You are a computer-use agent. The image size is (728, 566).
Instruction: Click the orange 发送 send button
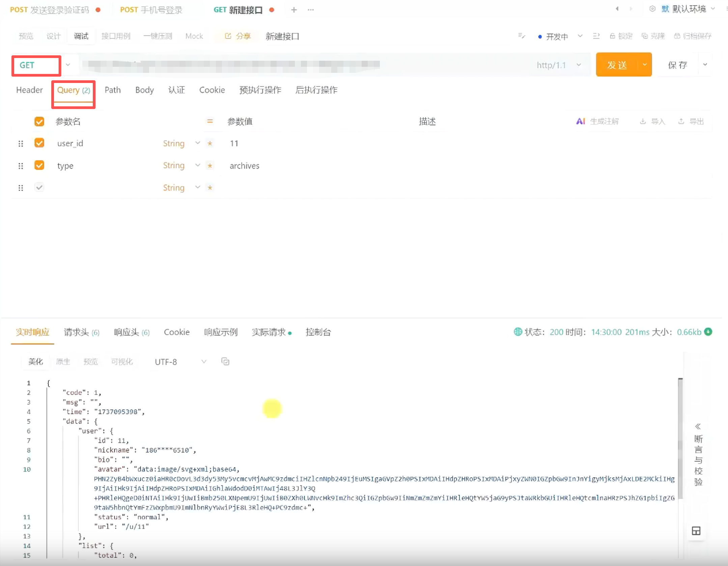pyautogui.click(x=617, y=65)
